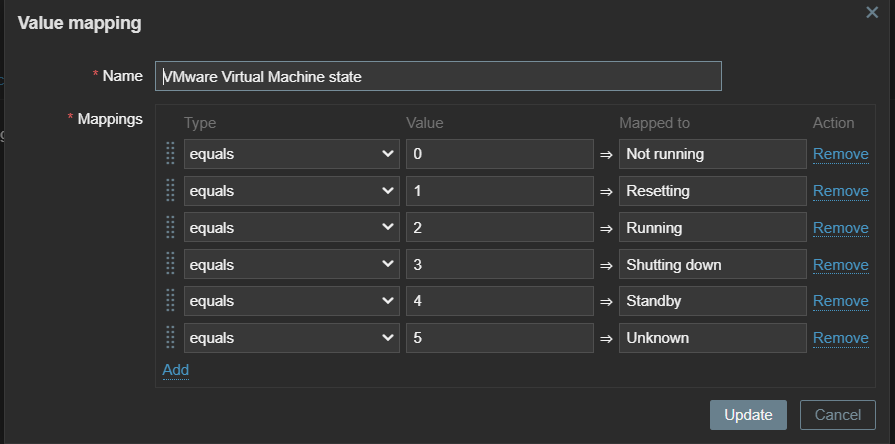The width and height of the screenshot is (895, 444).
Task: Open the Type dropdown for value 0
Action: click(x=291, y=154)
